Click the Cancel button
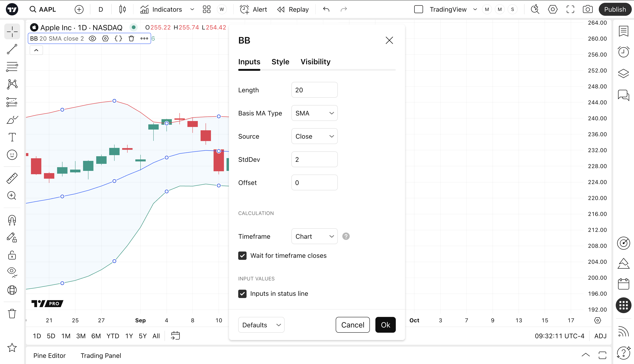This screenshot has width=634, height=364. coord(352,325)
